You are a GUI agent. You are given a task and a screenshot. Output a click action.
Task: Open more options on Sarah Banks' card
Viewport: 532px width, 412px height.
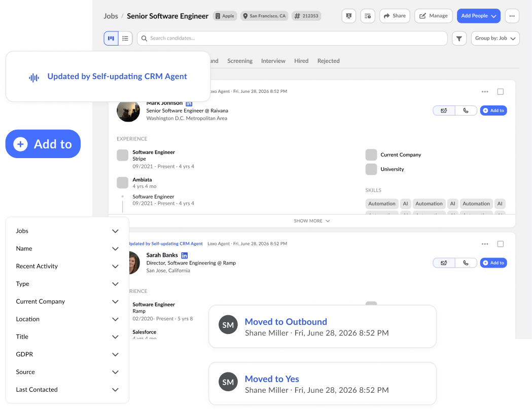tap(485, 244)
